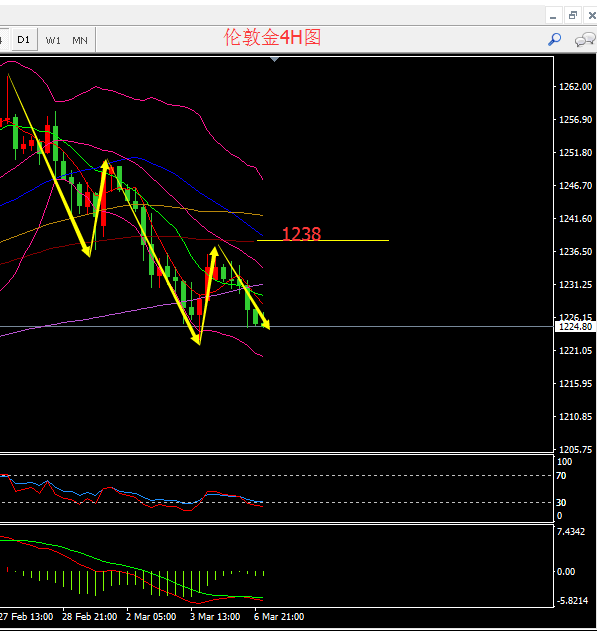Viewport: 597px width, 631px height.
Task: Click the RSI 30 level label
Action: pos(561,502)
